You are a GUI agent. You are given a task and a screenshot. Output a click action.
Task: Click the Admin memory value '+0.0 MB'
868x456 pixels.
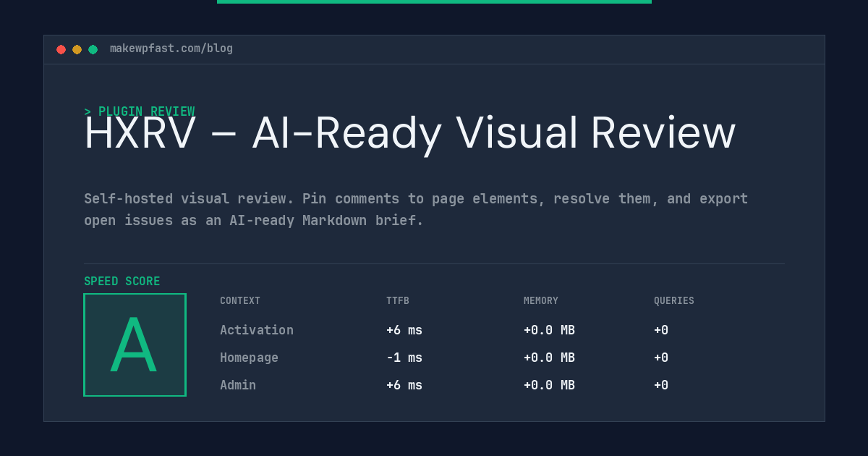549,385
